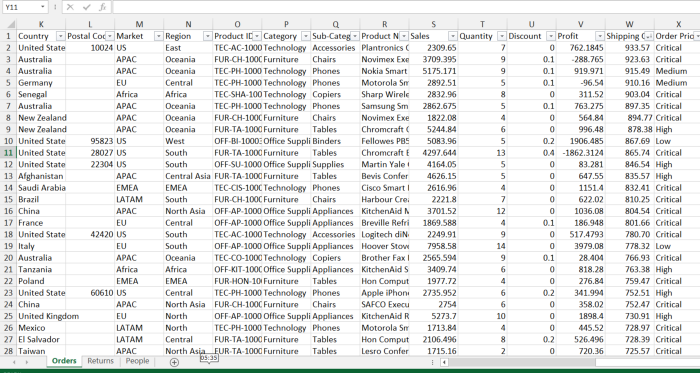The image size is (700, 373).
Task: Open the Product Name filter dropdown
Action: (404, 36)
